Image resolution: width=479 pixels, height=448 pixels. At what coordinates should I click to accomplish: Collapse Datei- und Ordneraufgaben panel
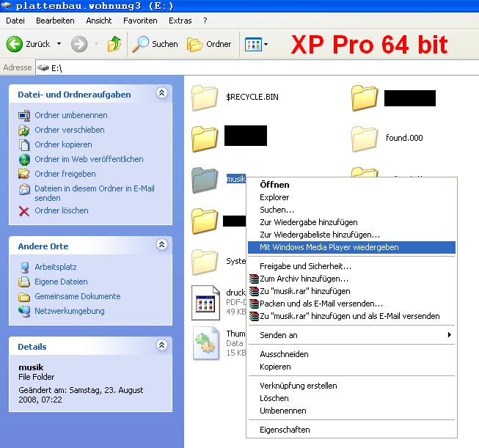tap(162, 93)
